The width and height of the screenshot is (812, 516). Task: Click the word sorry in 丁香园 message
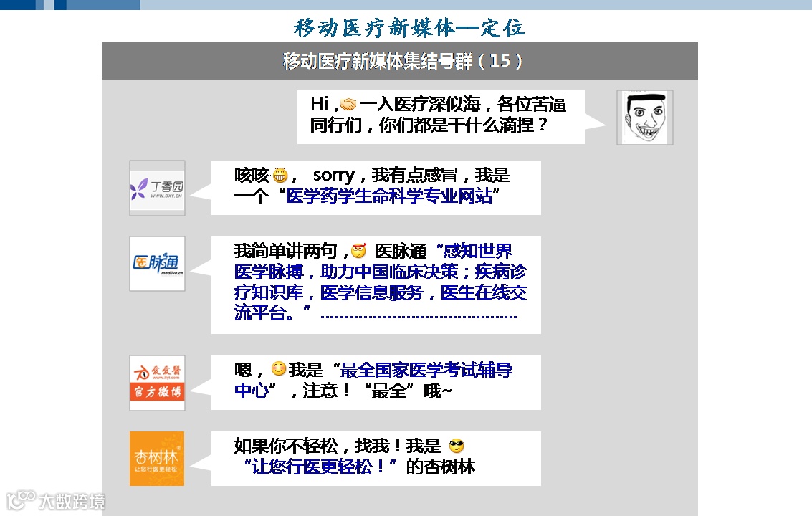click(x=333, y=176)
